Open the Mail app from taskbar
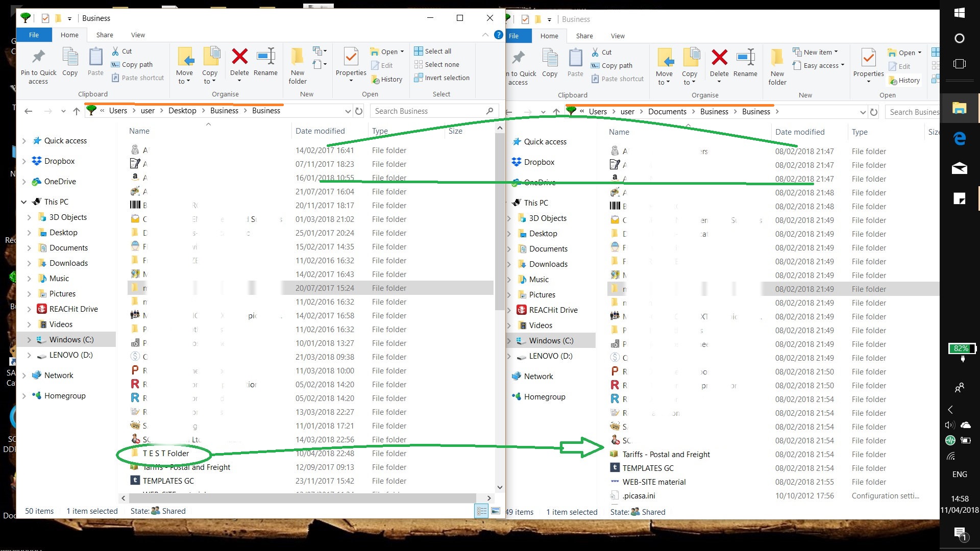The image size is (980, 551). point(959,168)
